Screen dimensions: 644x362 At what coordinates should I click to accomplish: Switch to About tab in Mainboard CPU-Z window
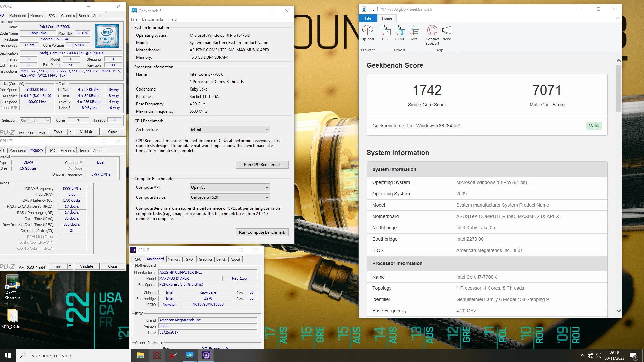tap(235, 259)
